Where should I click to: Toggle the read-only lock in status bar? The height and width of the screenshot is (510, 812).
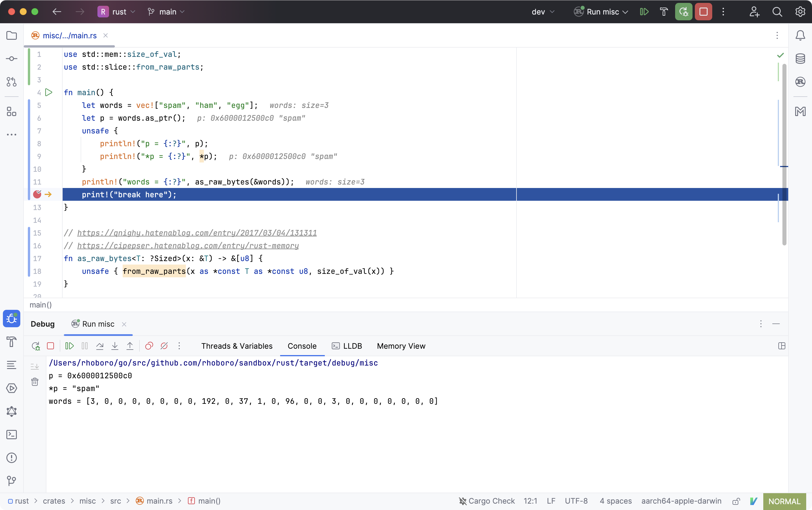click(736, 501)
